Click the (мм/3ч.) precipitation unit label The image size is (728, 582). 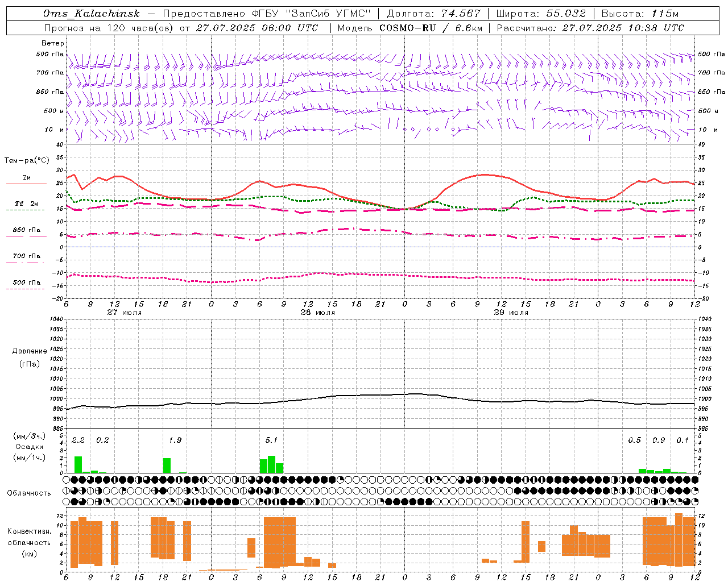tap(29, 436)
